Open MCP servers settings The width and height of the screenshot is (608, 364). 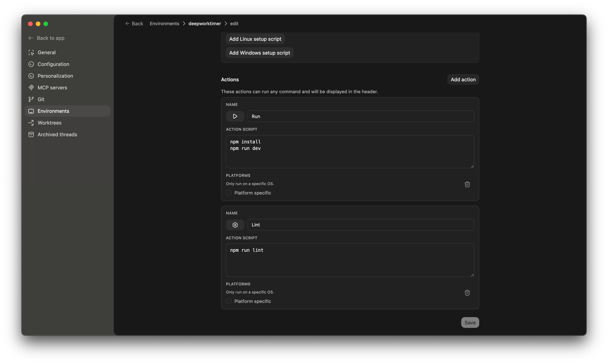[52, 88]
